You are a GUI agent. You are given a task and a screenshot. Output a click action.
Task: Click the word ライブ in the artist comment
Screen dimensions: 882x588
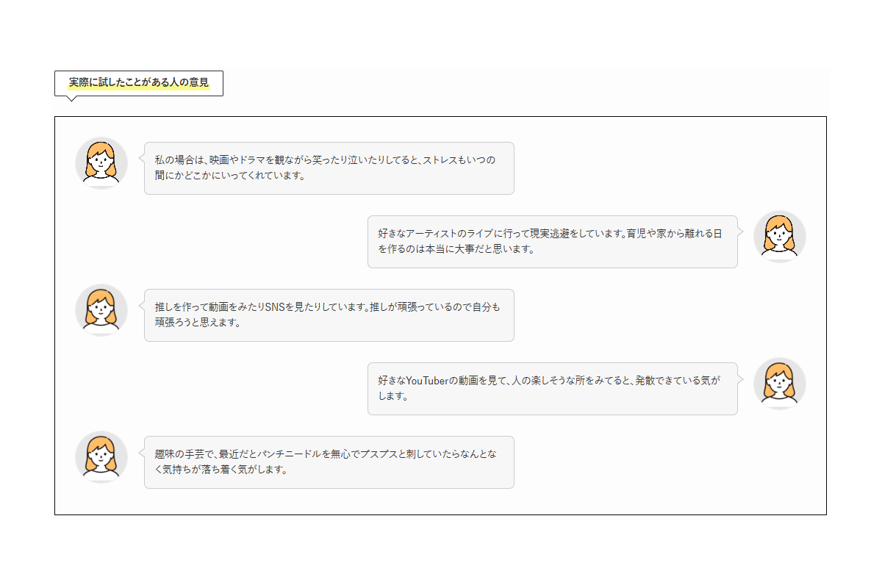point(481,234)
